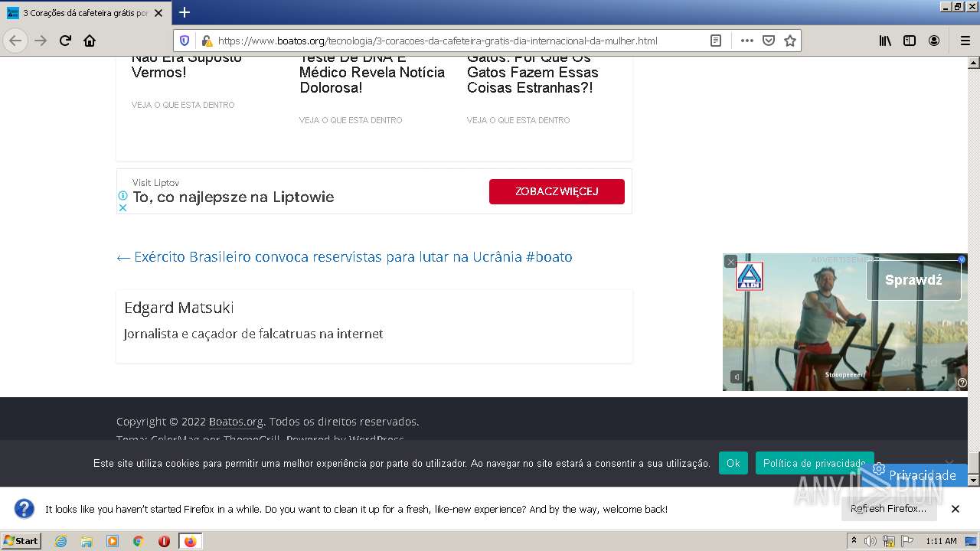This screenshot has width=980, height=551.
Task: Close the Liptov ad banner
Action: (122, 207)
